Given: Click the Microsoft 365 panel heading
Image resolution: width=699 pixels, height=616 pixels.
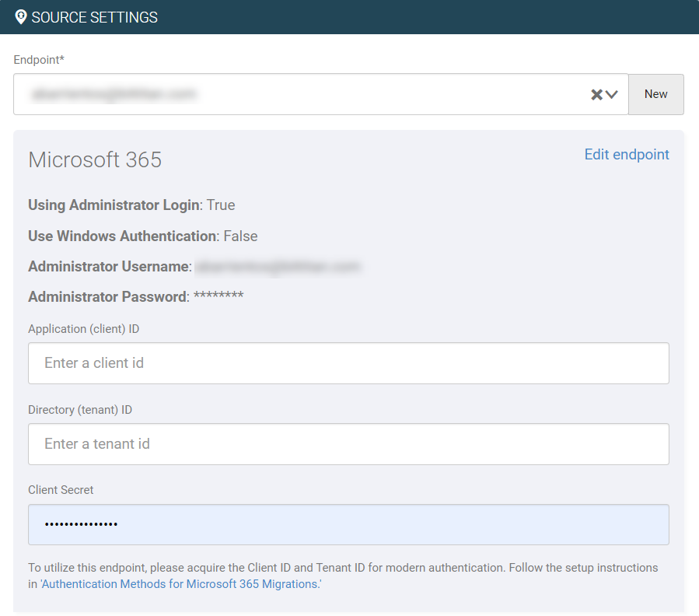Looking at the screenshot, I should click(95, 160).
